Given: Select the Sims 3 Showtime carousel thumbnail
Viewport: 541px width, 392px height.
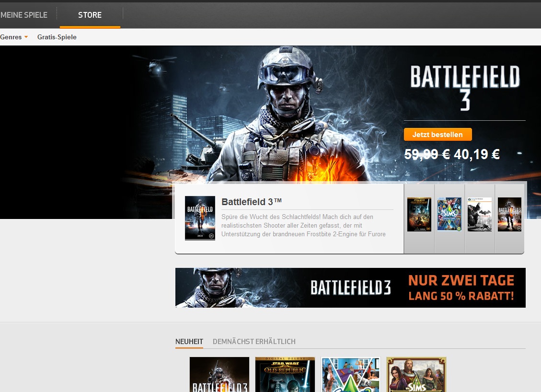Looking at the screenshot, I should pyautogui.click(x=449, y=214).
